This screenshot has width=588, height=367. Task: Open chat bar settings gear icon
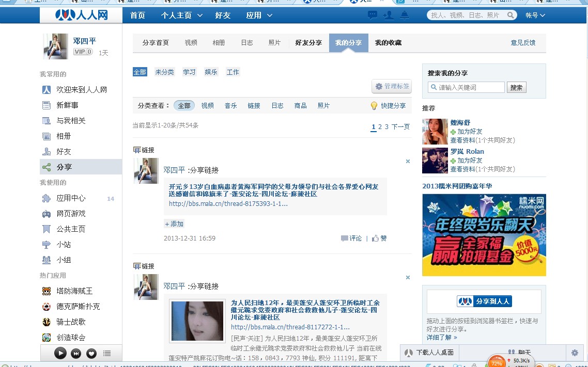[575, 353]
